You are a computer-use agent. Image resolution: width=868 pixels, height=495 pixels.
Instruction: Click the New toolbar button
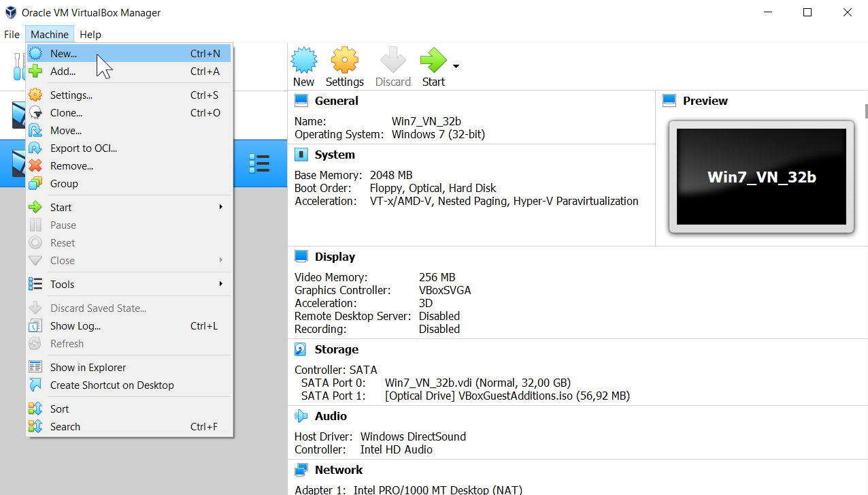[x=304, y=67]
